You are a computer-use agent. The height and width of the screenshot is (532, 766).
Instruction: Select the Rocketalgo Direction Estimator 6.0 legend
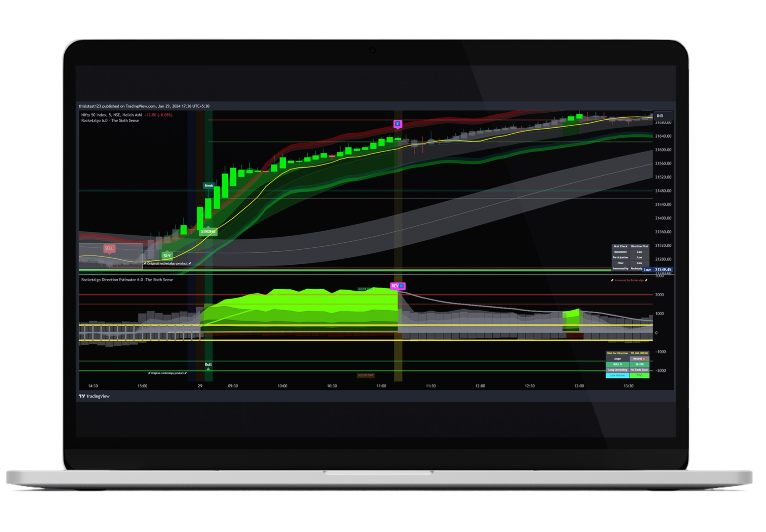(127, 280)
